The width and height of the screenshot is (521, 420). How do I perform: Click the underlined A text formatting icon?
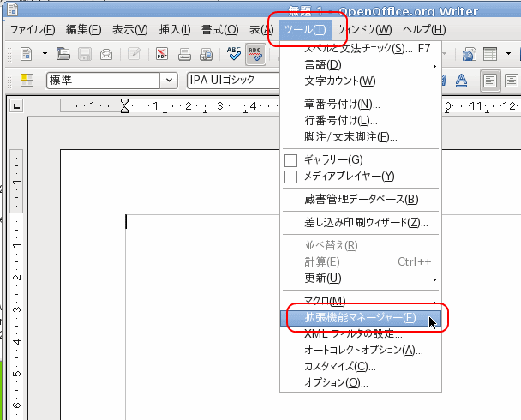(460, 81)
